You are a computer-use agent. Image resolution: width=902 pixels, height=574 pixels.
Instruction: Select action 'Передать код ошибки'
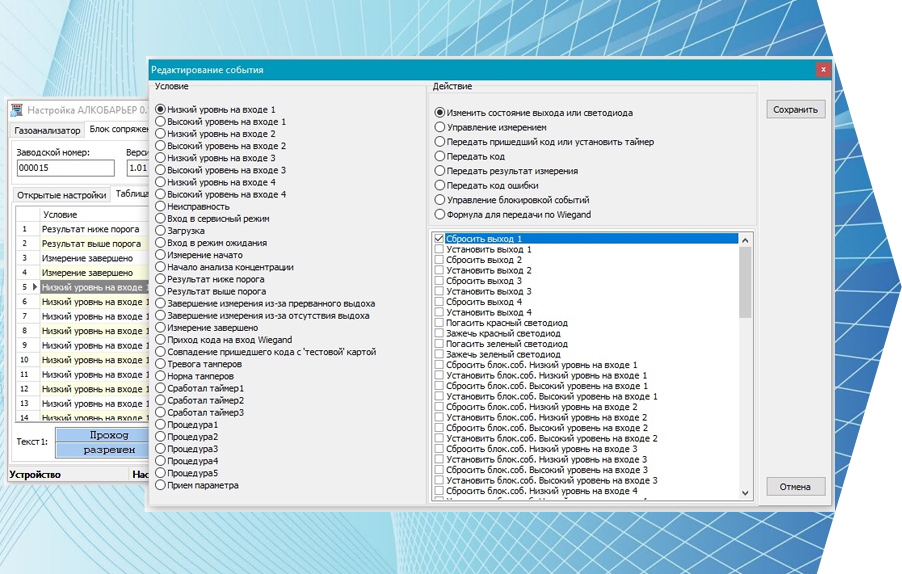click(x=486, y=185)
